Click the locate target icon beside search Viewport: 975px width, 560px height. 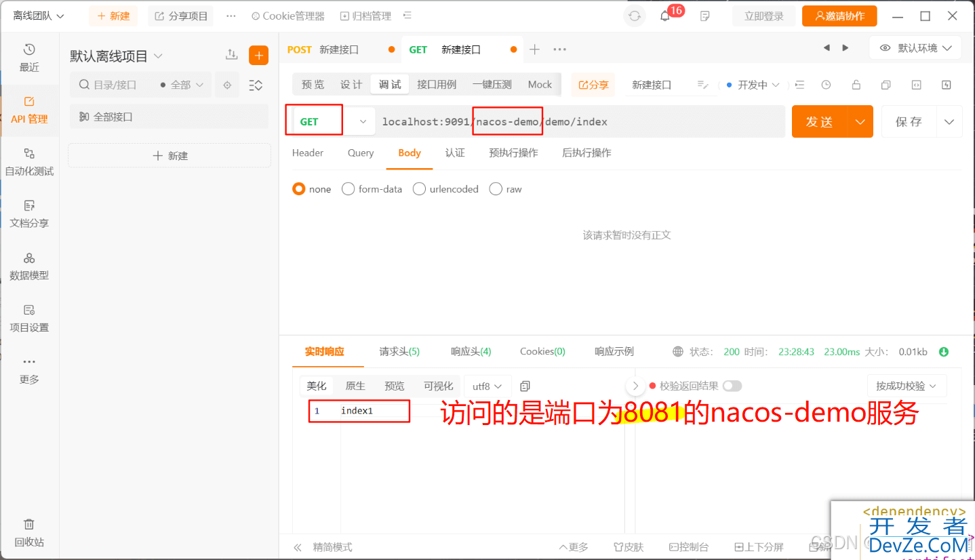(x=227, y=85)
